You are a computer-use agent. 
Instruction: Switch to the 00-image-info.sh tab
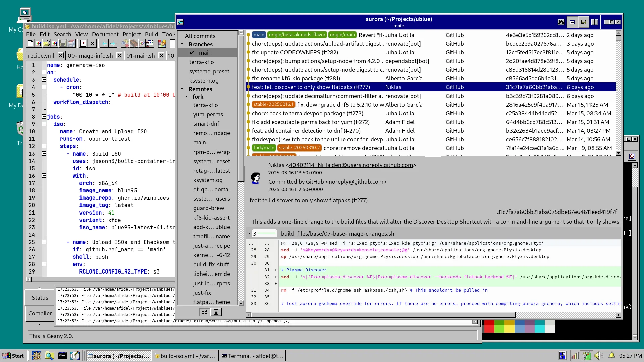point(90,56)
